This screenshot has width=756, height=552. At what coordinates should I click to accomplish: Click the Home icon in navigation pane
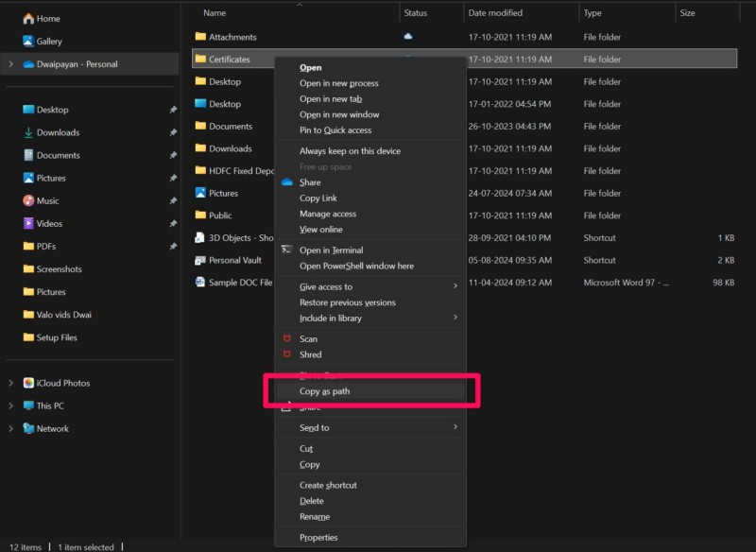[28, 19]
